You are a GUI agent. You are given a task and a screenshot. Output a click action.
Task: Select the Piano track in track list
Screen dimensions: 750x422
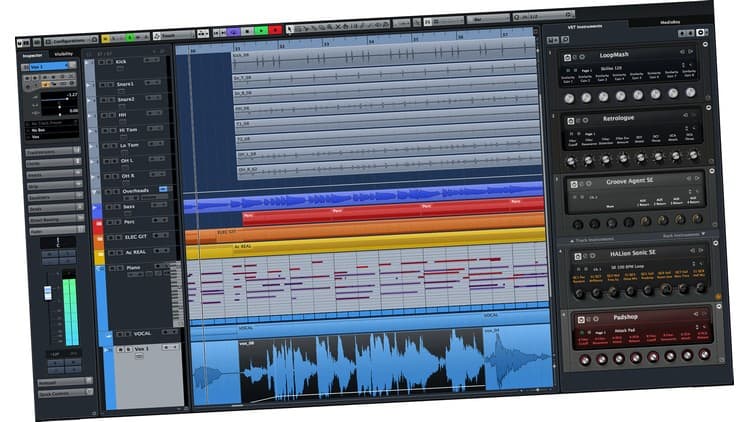[x=134, y=266]
